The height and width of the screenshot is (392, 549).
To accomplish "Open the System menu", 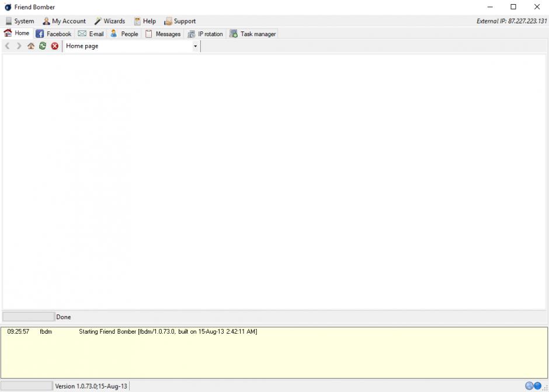I will [20, 21].
